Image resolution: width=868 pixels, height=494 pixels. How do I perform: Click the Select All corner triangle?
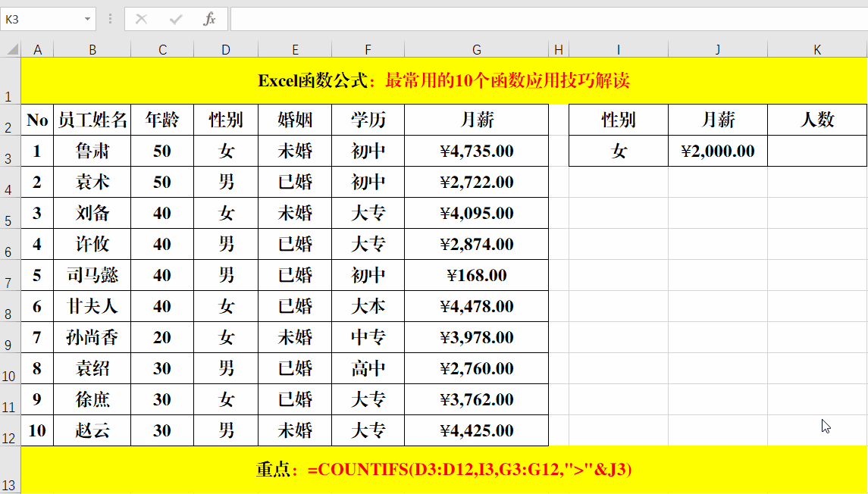pyautogui.click(x=11, y=50)
